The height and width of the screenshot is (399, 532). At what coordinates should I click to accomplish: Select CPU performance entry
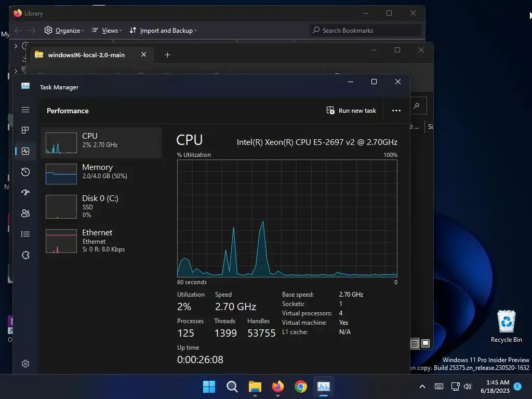click(x=101, y=143)
